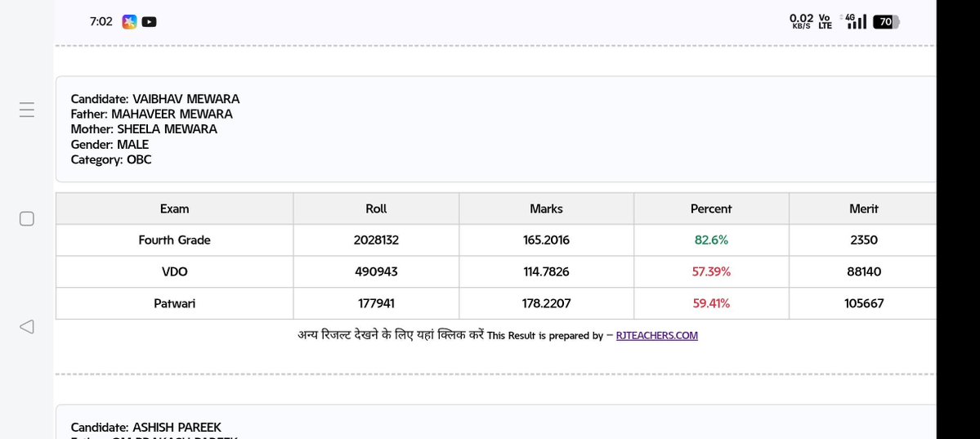Click 'This Result is prepared by' text
This screenshot has width=980, height=439.
coord(545,336)
